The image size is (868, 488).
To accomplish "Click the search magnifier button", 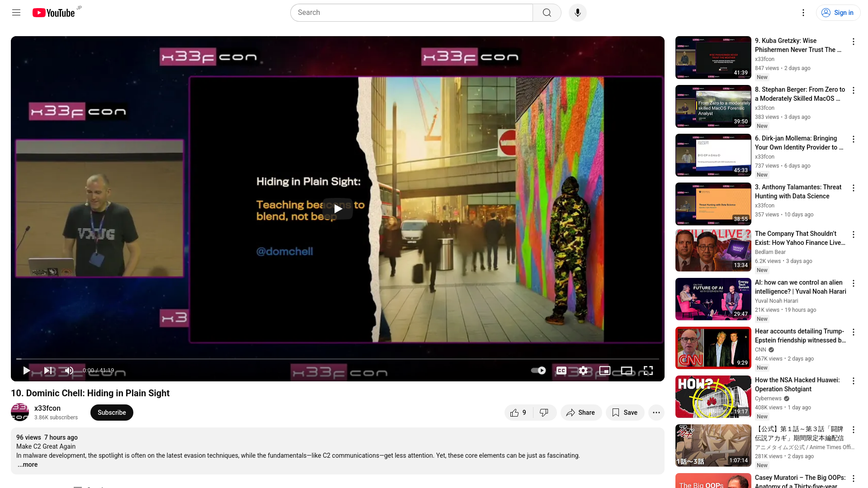I will tap(547, 13).
